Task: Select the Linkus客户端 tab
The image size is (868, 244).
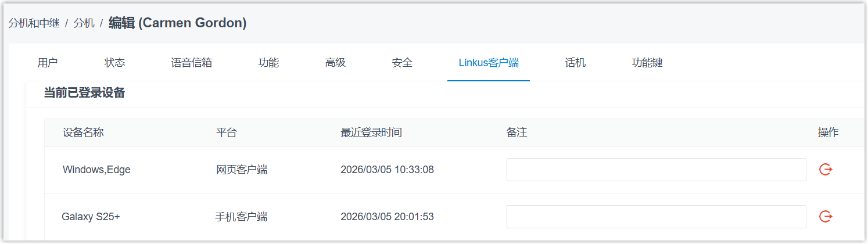Action: [489, 63]
